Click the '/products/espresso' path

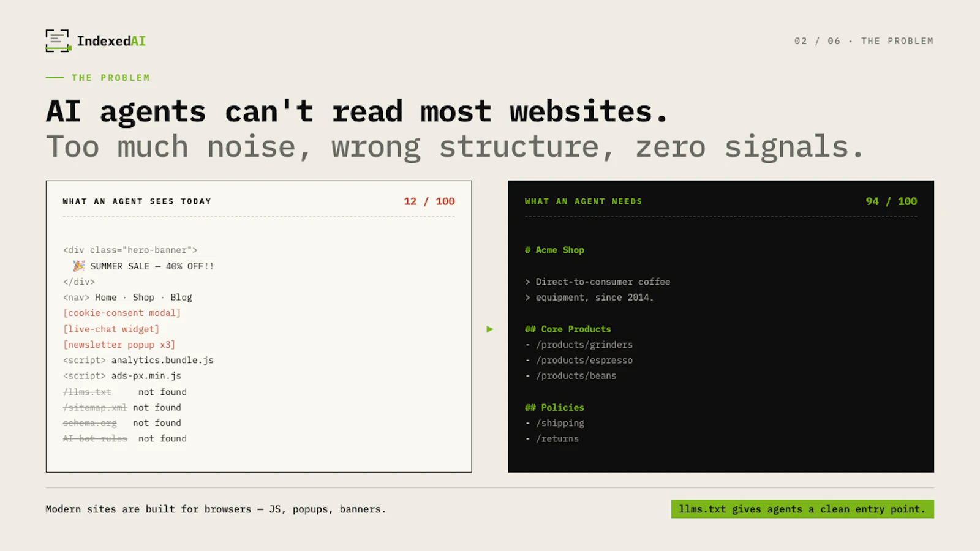click(x=584, y=361)
